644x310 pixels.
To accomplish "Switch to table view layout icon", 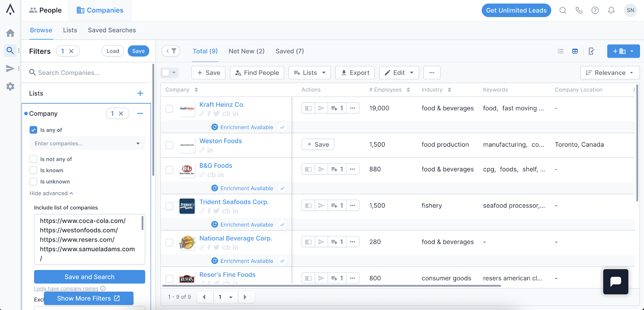I will point(575,51).
